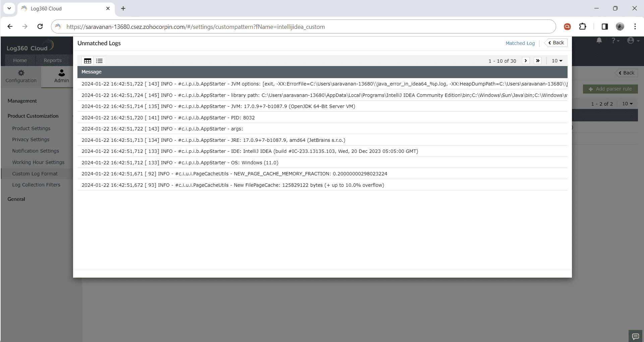Image resolution: width=644 pixels, height=342 pixels.
Task: Reload the page in the browser
Action: click(x=40, y=26)
